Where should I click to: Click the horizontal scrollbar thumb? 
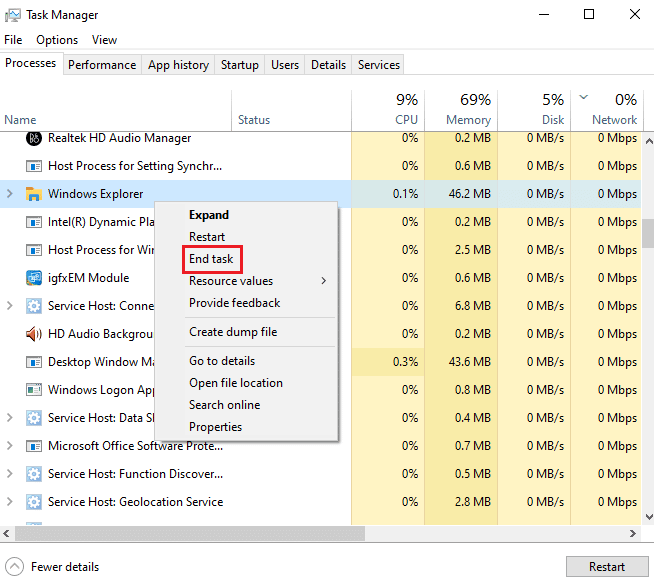click(x=190, y=533)
